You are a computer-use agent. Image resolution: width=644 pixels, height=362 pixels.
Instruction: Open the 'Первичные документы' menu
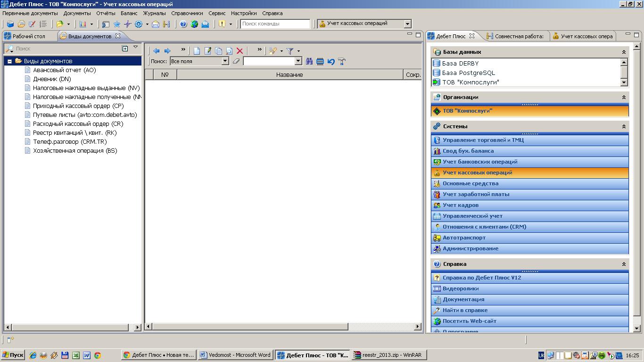(30, 13)
